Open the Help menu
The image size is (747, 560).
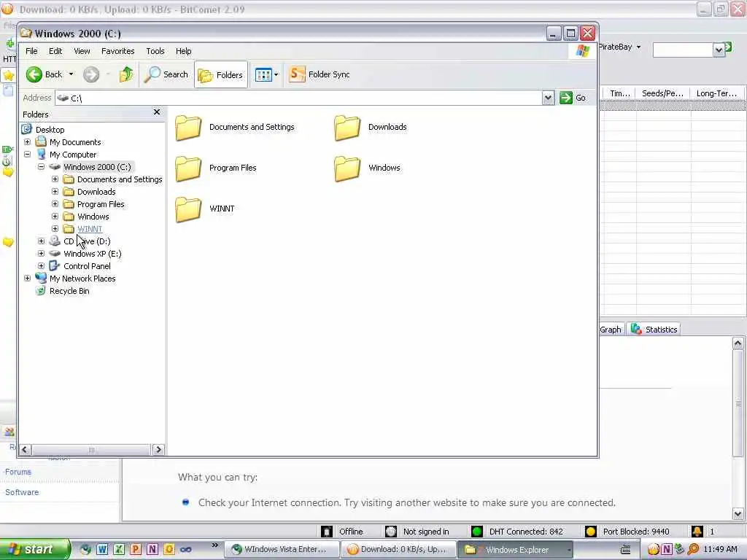[x=183, y=51]
